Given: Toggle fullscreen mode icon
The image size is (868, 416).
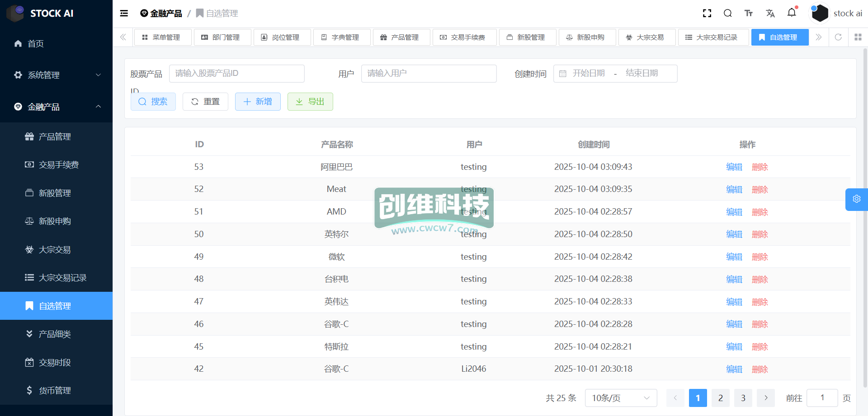Looking at the screenshot, I should (x=707, y=14).
